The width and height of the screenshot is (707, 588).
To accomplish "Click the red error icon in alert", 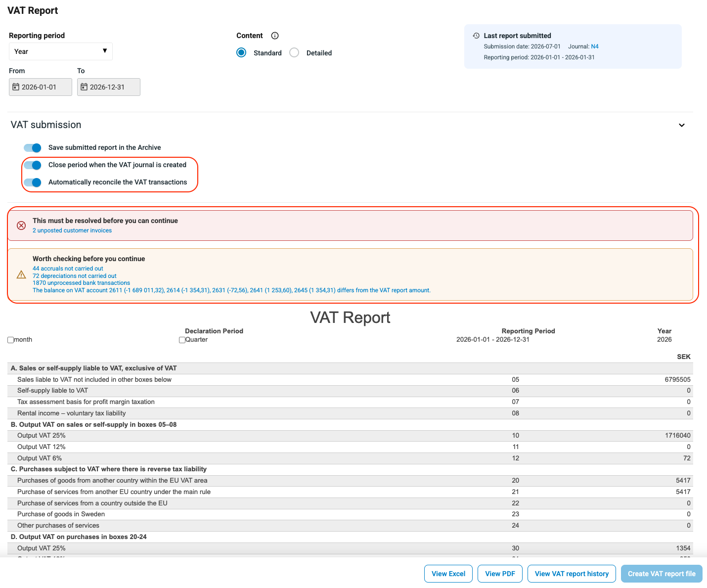I will pos(21,226).
